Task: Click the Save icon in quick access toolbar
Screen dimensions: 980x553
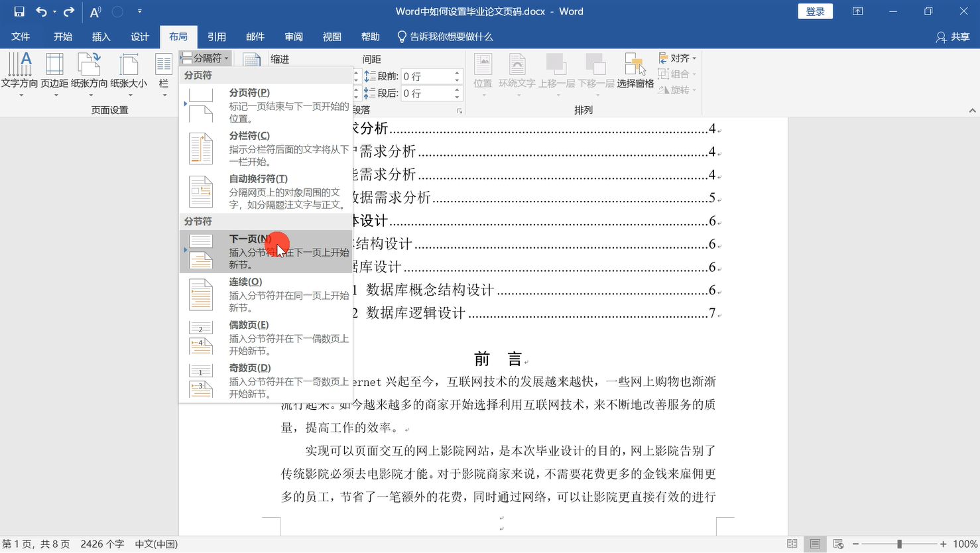Action: click(19, 11)
